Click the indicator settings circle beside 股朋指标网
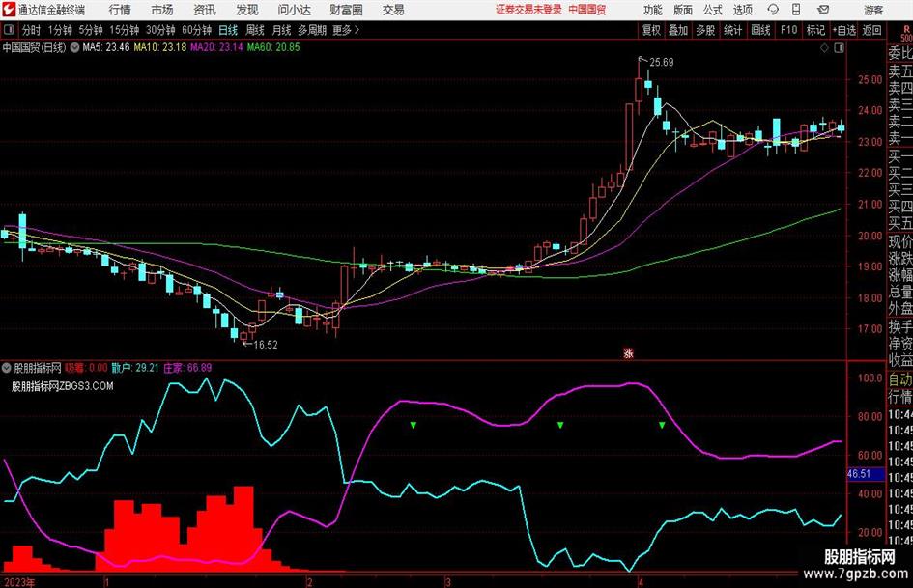This screenshot has width=913, height=588. (x=7, y=368)
